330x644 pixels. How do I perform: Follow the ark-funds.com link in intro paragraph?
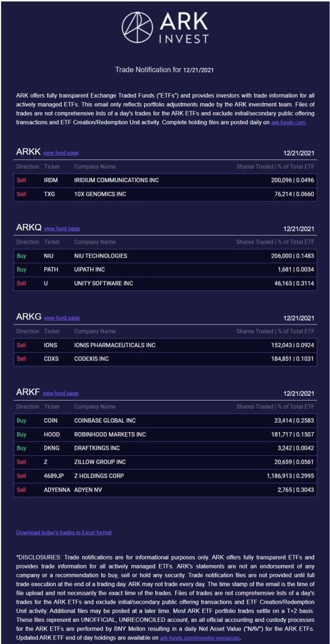288,122
